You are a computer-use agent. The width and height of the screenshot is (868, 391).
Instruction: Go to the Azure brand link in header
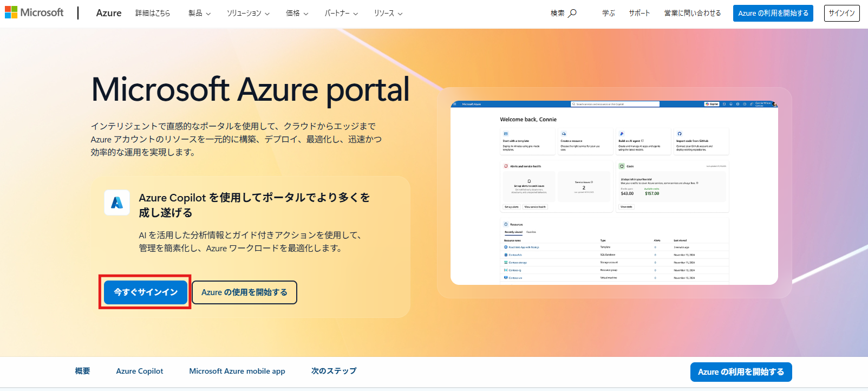[x=109, y=13]
